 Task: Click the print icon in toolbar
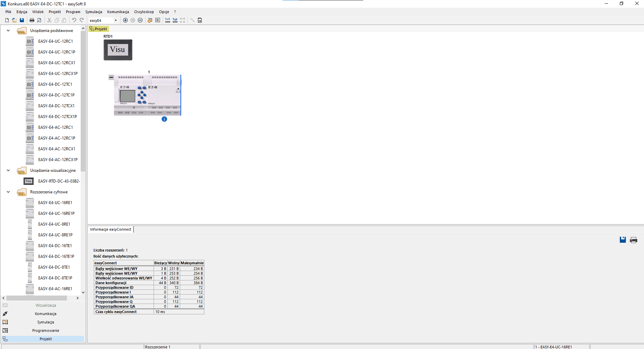coord(32,20)
